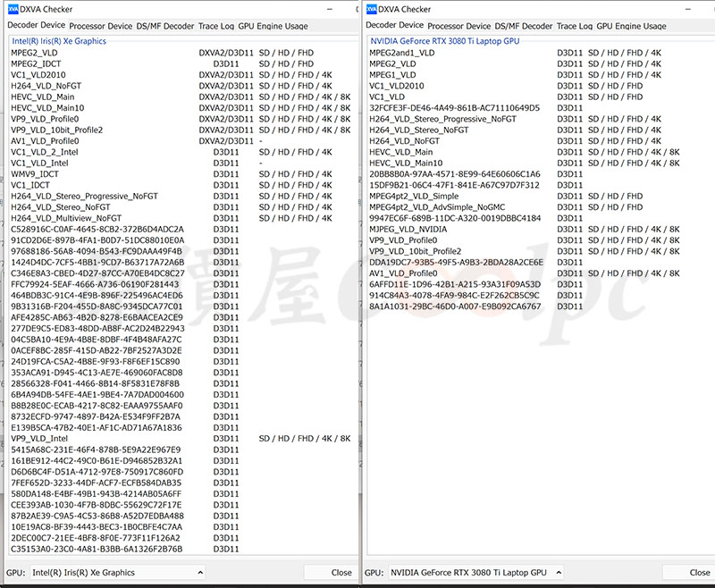Click Close button in Intel window
715x588 pixels.
332,573
